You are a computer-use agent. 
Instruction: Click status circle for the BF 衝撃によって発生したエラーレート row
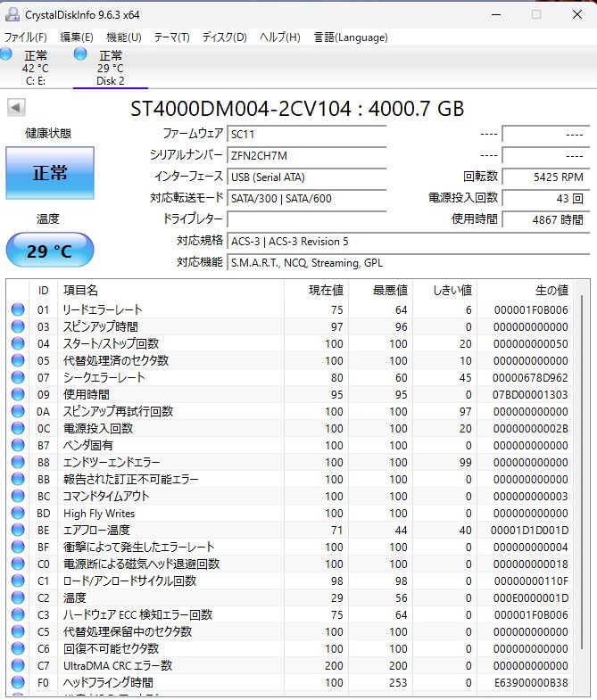coord(18,547)
